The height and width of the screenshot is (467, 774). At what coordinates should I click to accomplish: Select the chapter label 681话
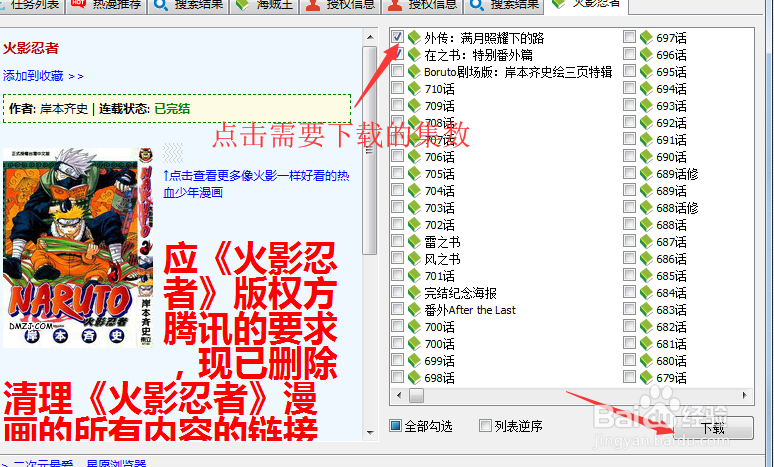tap(671, 344)
